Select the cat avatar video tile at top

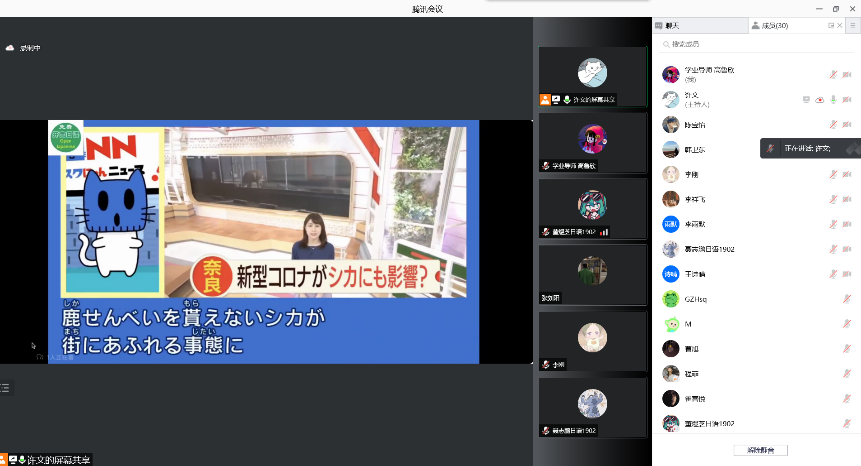pyautogui.click(x=592, y=73)
